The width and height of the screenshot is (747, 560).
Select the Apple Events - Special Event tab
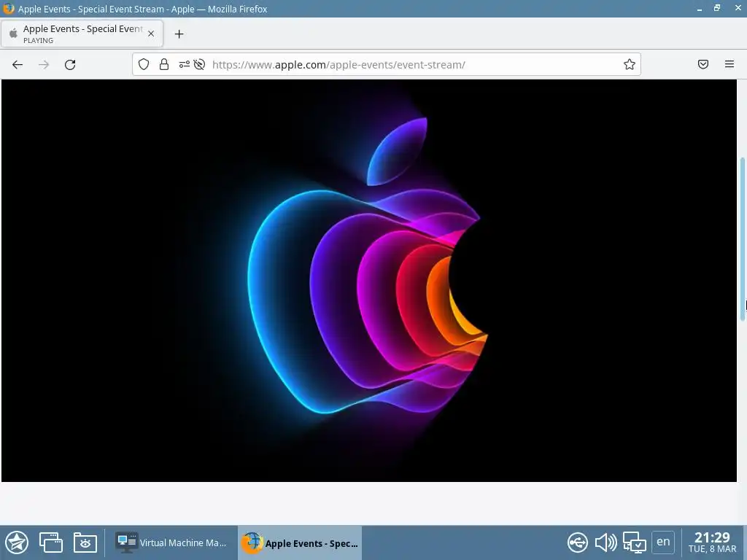point(82,34)
